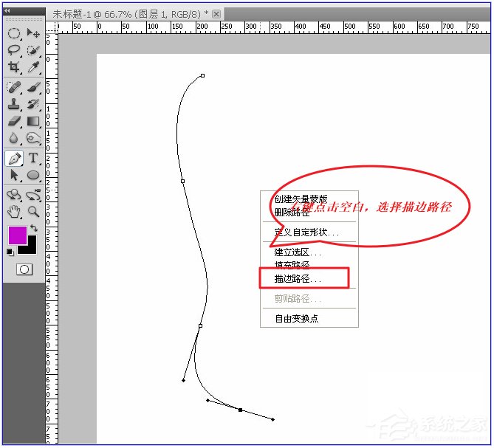Select the Pen tool
494x448 pixels.
click(14, 158)
